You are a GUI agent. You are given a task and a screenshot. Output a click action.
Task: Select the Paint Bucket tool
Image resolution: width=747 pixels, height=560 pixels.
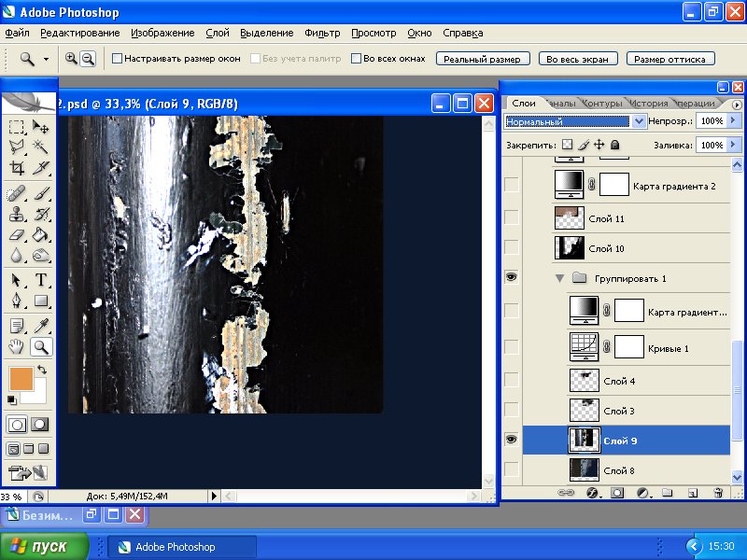tap(41, 235)
